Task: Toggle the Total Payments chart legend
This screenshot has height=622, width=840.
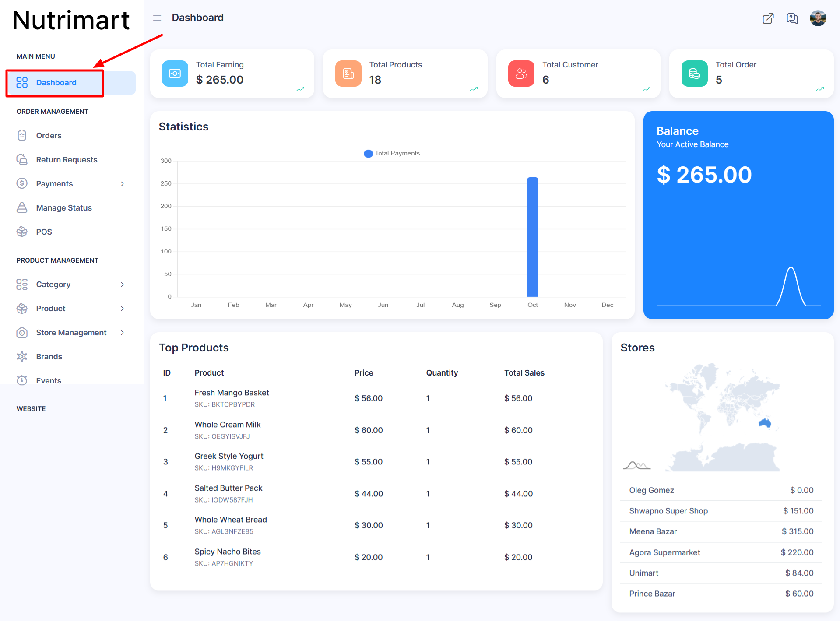Action: (x=392, y=153)
